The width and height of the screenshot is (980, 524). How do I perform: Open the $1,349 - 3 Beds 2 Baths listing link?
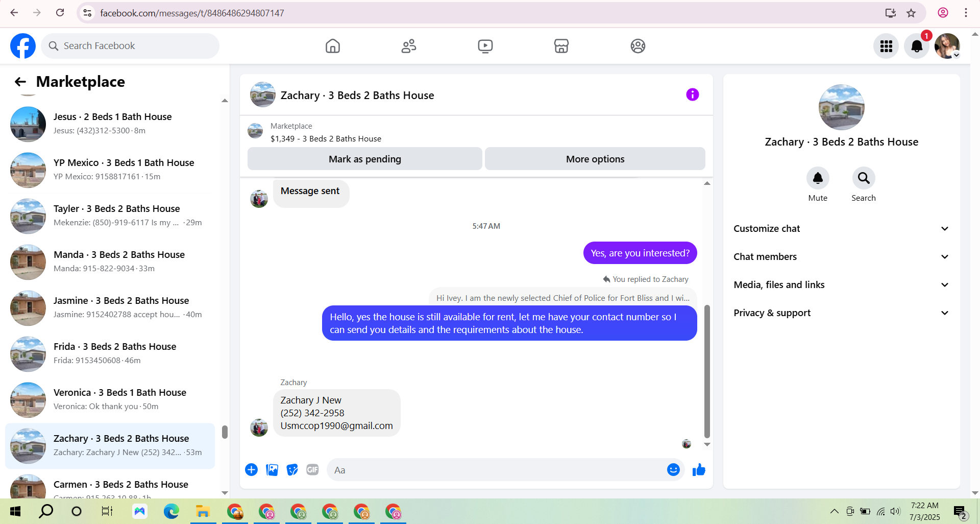pyautogui.click(x=326, y=139)
